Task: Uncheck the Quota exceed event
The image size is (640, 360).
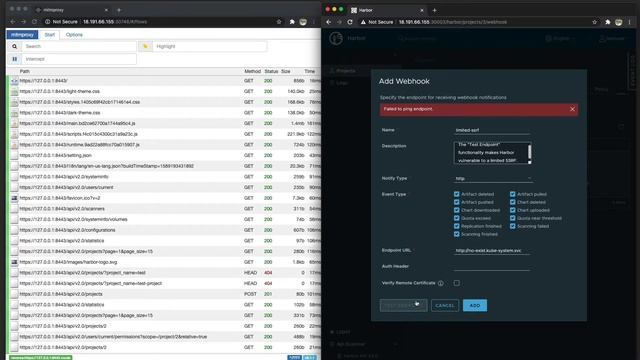Action: pyautogui.click(x=456, y=218)
